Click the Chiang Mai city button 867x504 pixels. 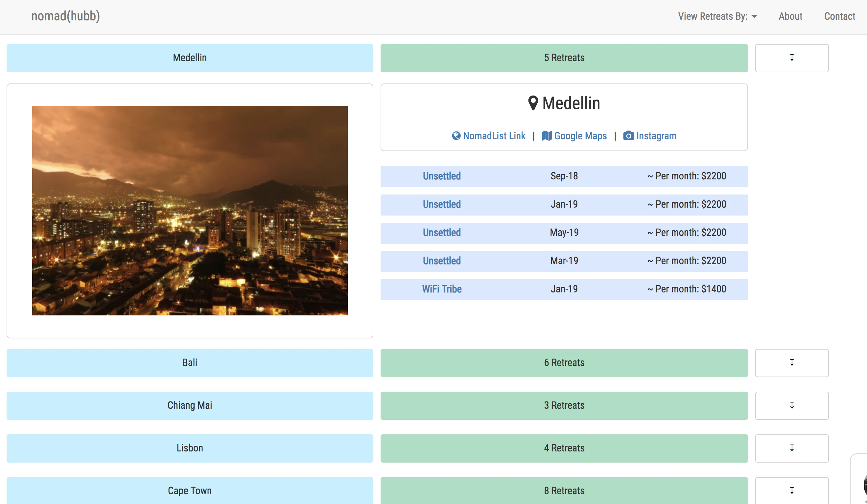tap(190, 405)
